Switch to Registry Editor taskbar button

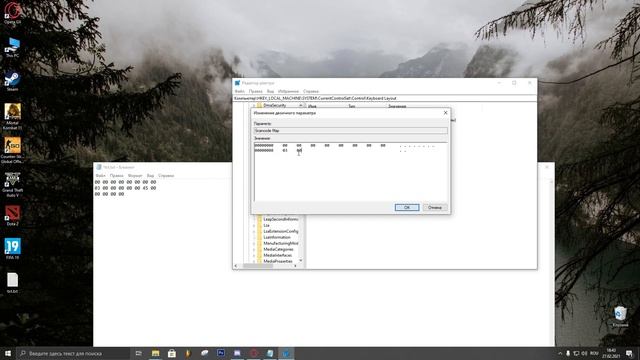(286, 353)
